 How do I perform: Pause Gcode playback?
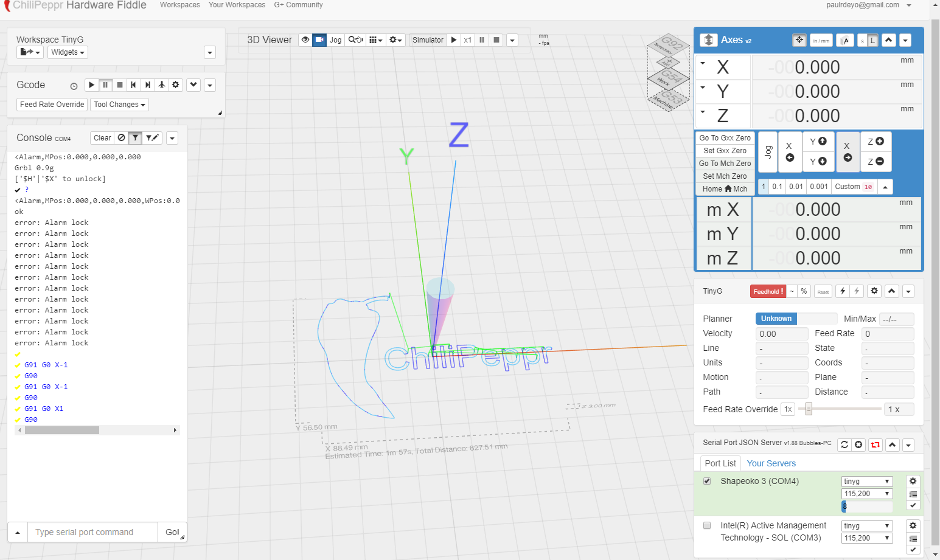[x=105, y=85]
